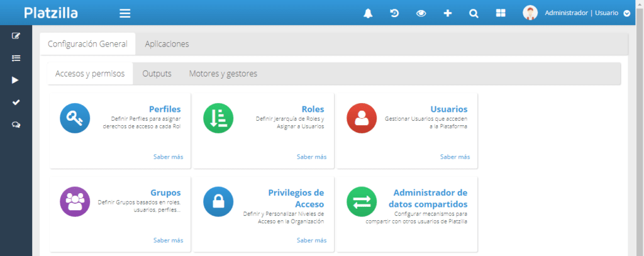Open the apps grid icon

click(501, 13)
